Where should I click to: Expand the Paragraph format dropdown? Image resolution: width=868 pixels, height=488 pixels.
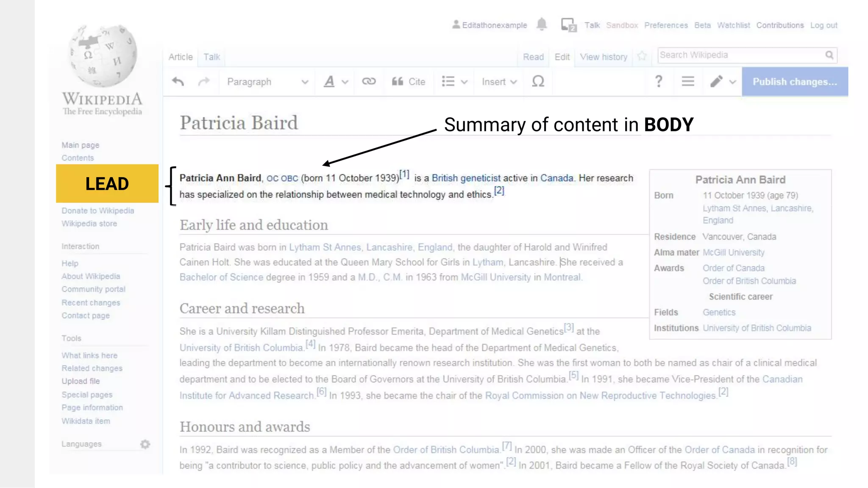[267, 81]
